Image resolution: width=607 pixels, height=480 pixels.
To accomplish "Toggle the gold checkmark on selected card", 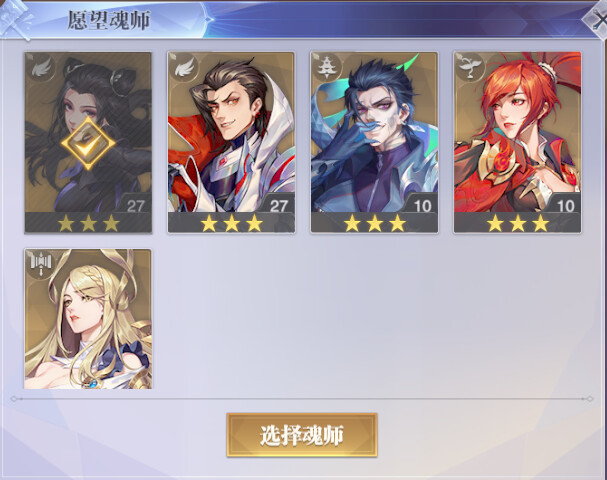I will 88,143.
